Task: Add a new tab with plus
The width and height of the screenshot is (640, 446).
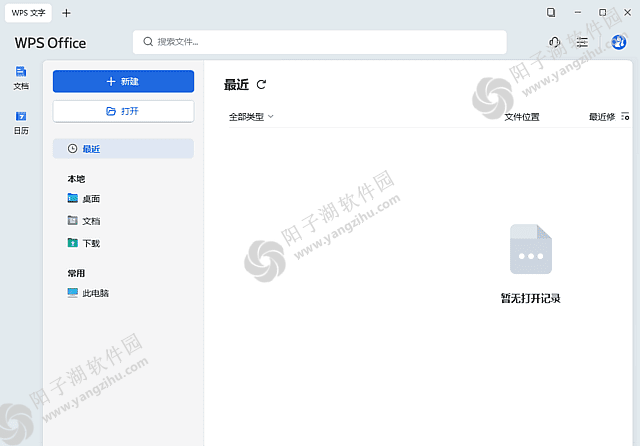Action: tap(66, 13)
